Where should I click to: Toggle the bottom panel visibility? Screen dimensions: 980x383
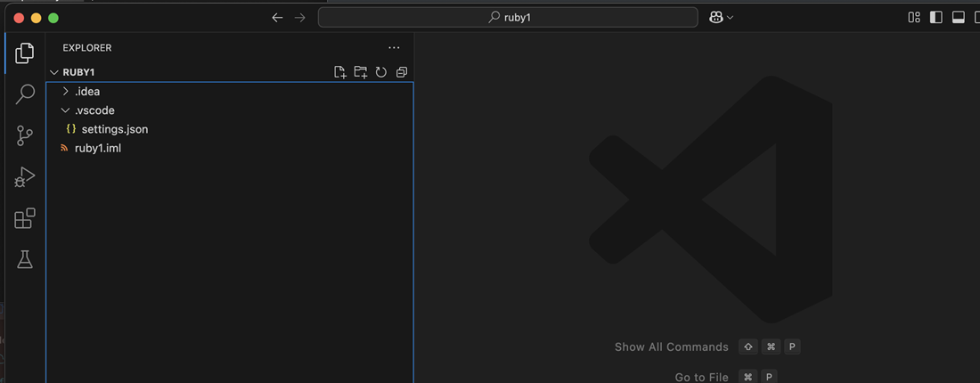tap(958, 18)
